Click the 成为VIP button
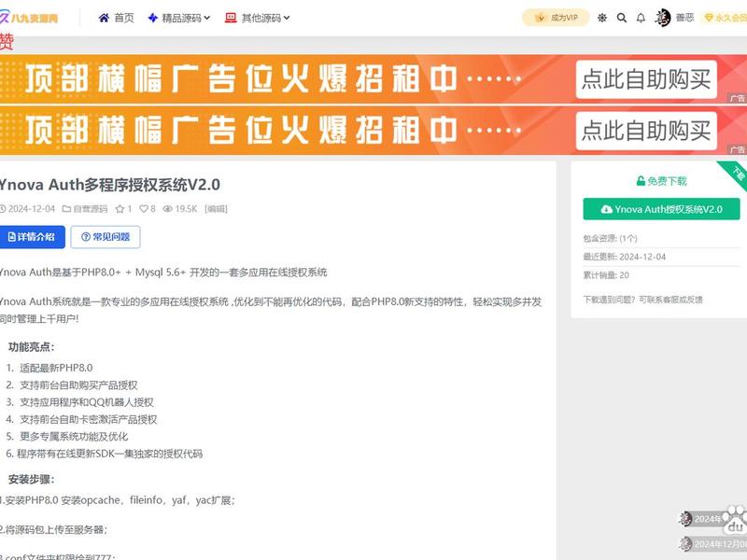 (556, 18)
